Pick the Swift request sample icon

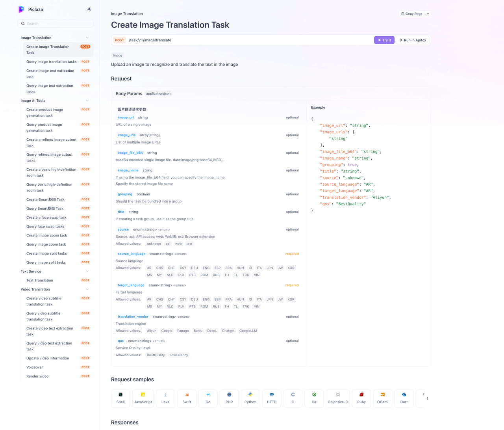(187, 395)
